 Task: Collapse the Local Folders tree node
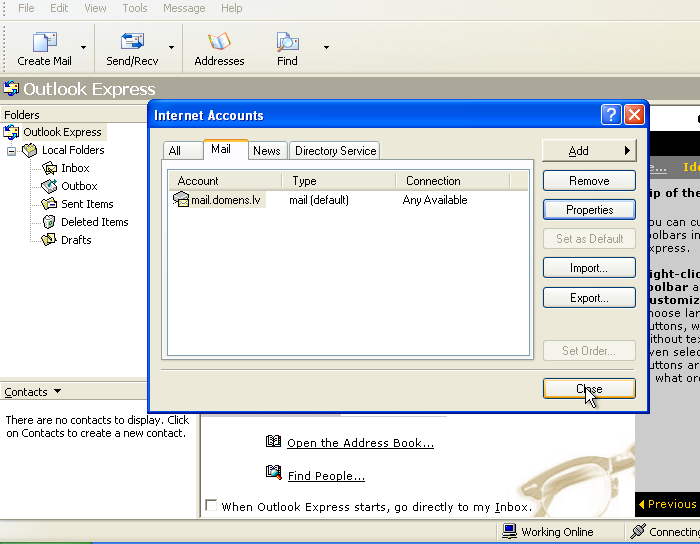tap(11, 151)
